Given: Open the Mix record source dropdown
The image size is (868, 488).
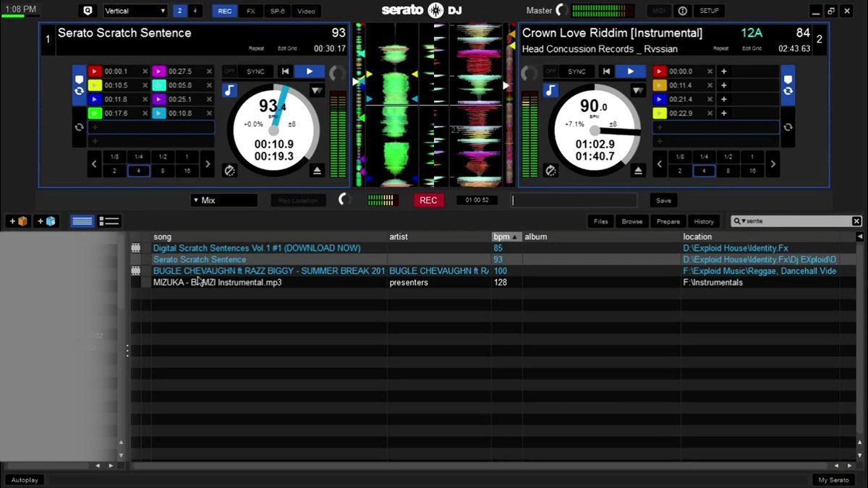Looking at the screenshot, I should point(224,200).
